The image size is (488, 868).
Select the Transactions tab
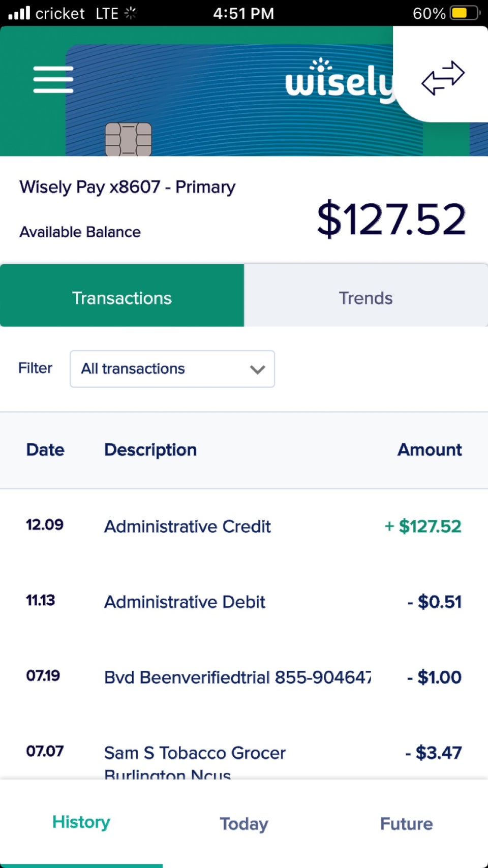tap(122, 298)
